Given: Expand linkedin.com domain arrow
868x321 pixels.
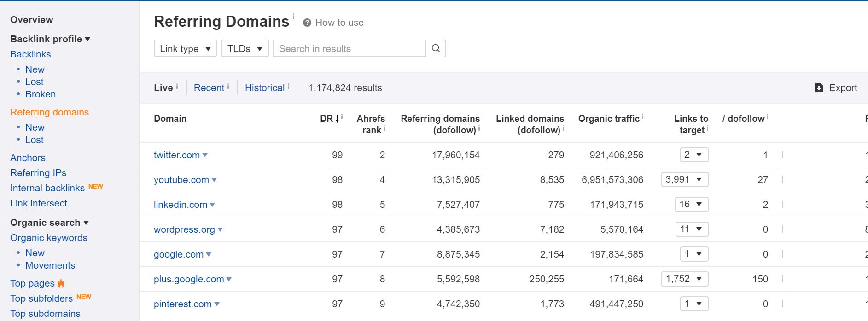Looking at the screenshot, I should [x=212, y=205].
